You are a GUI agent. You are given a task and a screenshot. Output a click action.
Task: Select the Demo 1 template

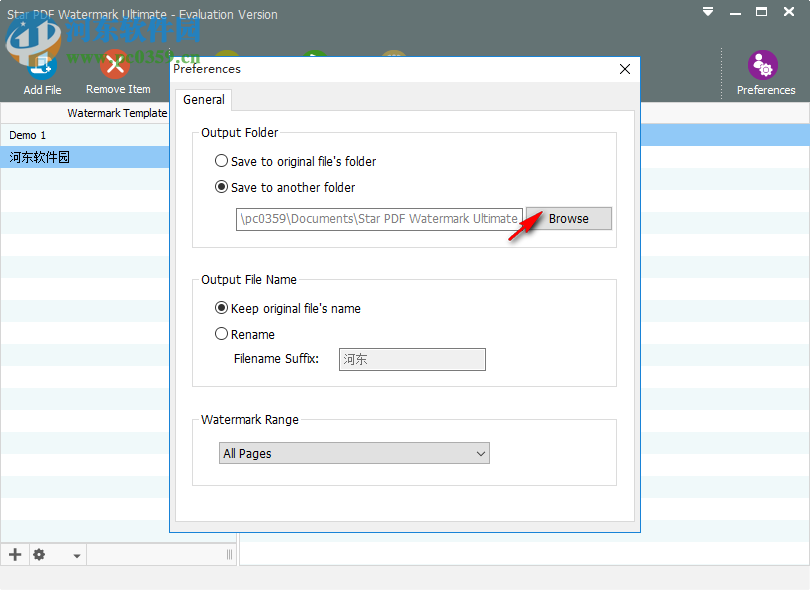[27, 134]
